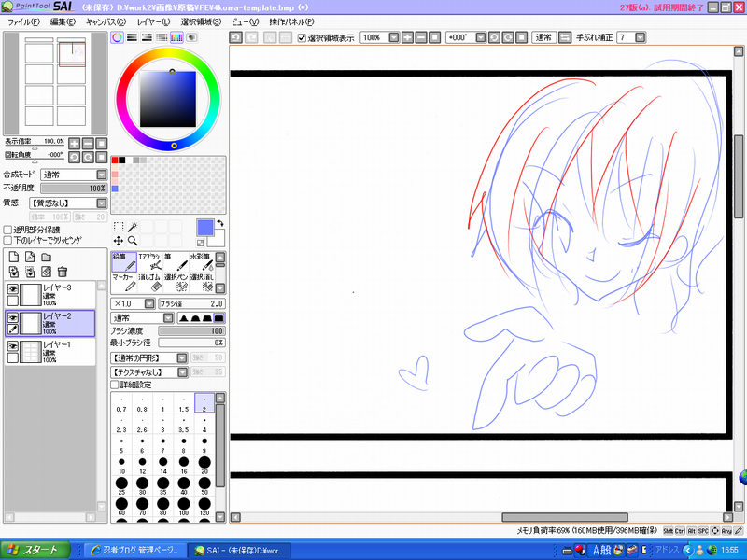This screenshot has height=560, width=747.
Task: Check the 詳細設定 checkbox
Action: point(114,385)
